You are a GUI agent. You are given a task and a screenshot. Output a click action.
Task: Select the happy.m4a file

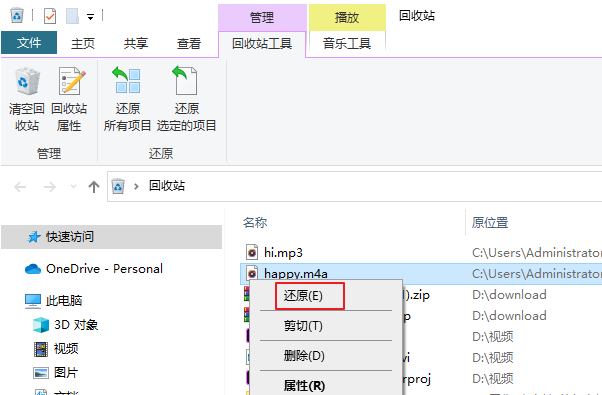click(296, 274)
